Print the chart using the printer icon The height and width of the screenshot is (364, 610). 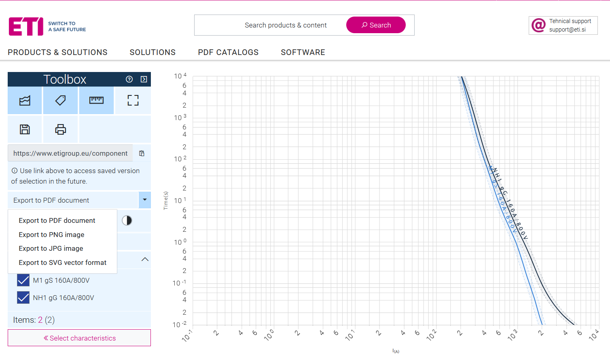tap(60, 129)
